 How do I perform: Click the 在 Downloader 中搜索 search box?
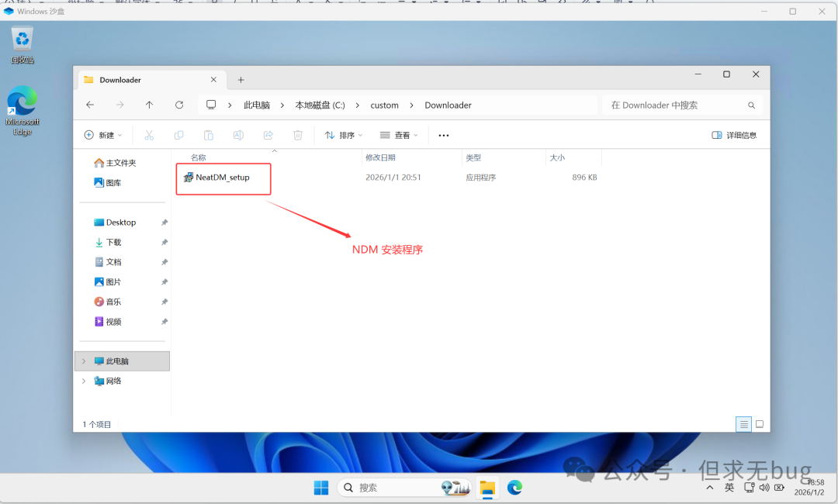click(675, 105)
